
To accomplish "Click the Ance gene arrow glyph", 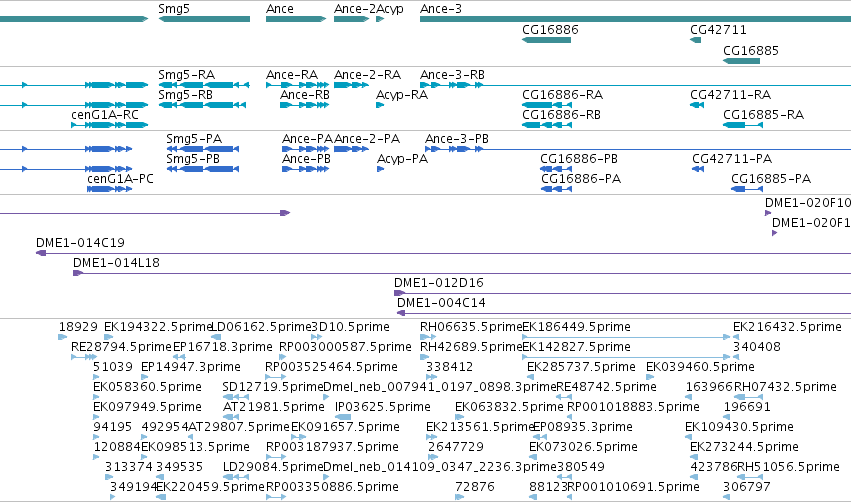I will tap(296, 19).
